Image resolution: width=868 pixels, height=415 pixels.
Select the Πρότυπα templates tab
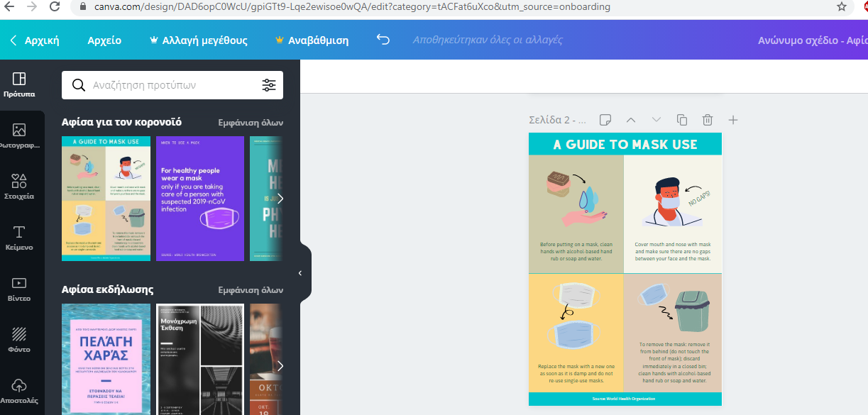point(19,84)
